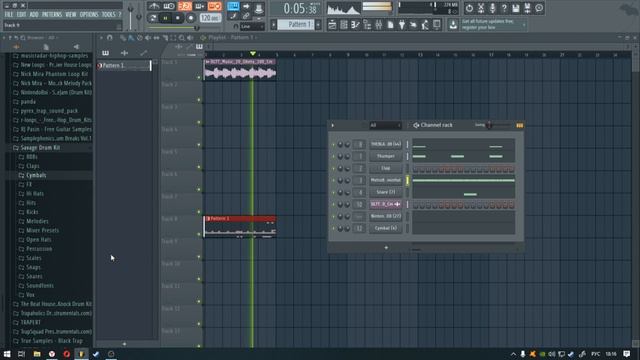Screen dimensions: 640x360
Task: Toggle playlist magnet snap icon
Action: [x=110, y=38]
